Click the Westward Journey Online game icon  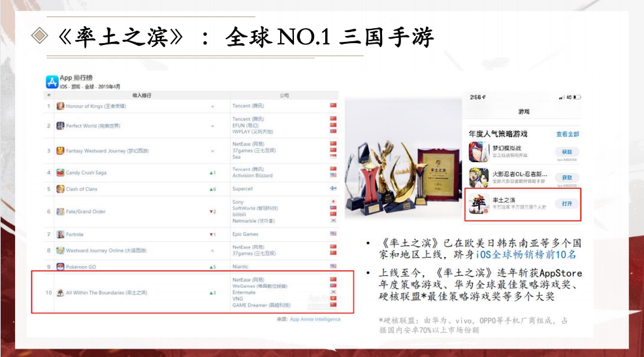click(60, 250)
